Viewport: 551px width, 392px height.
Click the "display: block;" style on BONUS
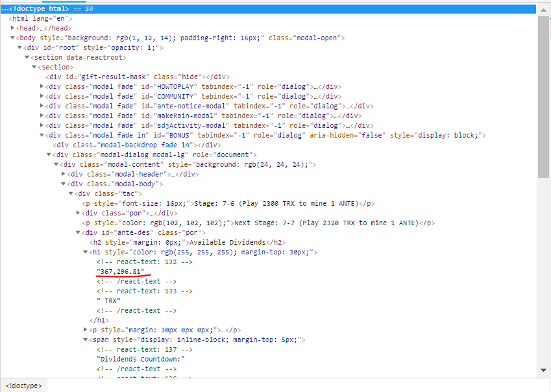coord(448,135)
